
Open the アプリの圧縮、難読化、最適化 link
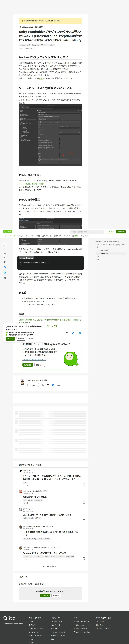pyautogui.click(x=32, y=184)
